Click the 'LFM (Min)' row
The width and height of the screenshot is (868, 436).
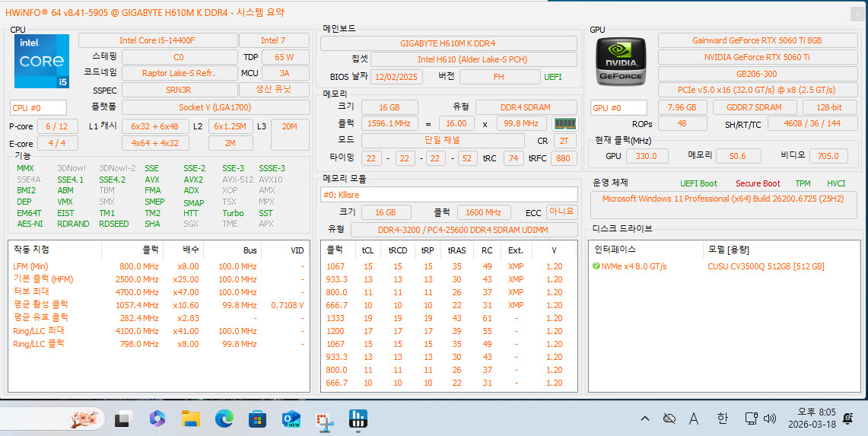coord(158,266)
